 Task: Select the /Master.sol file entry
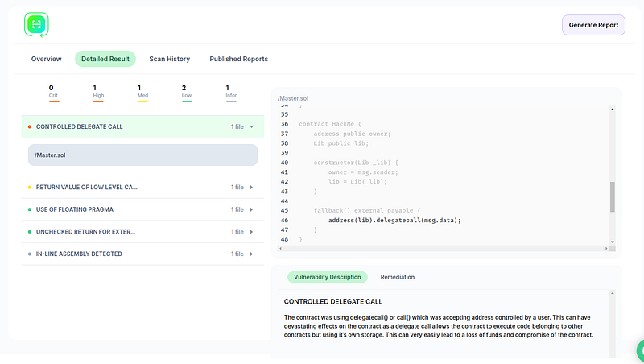pyautogui.click(x=142, y=155)
